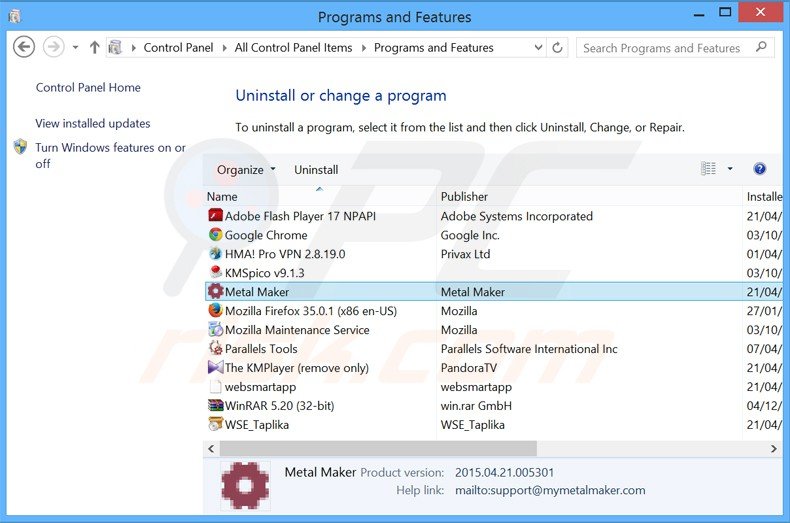This screenshot has height=523, width=790.
Task: Click the Back navigation arrow
Action: coord(24,47)
